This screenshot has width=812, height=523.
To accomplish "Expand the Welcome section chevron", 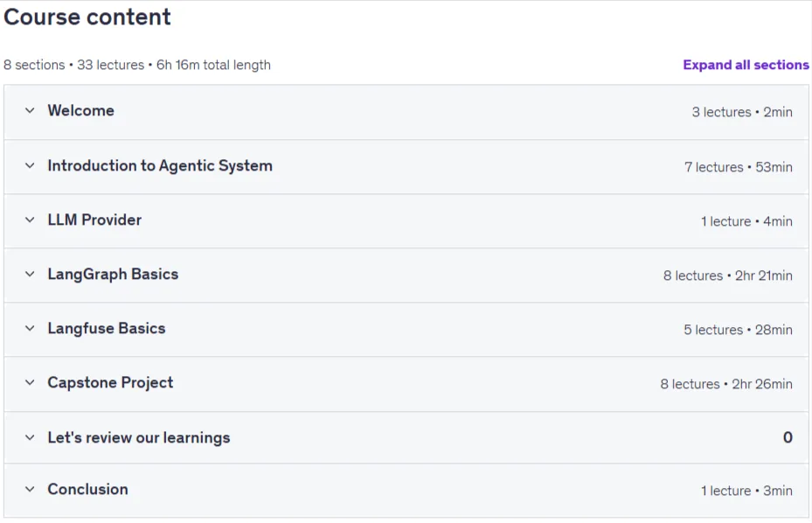I will click(30, 110).
